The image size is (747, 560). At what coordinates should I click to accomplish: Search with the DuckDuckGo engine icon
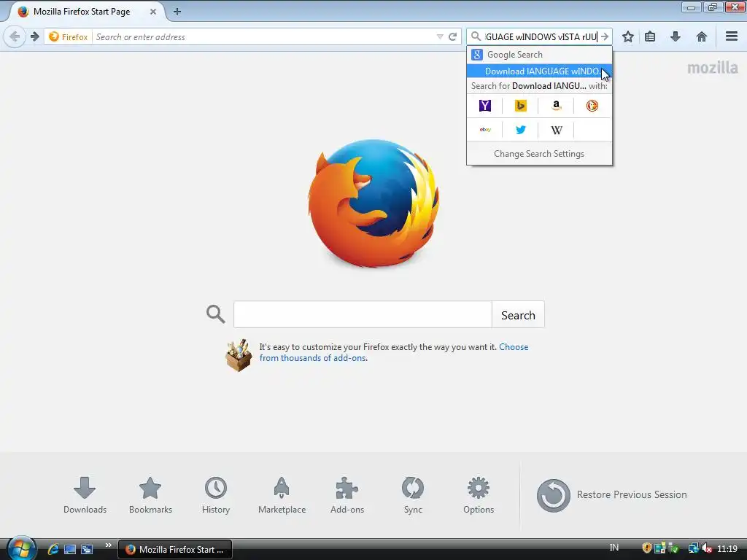point(592,106)
